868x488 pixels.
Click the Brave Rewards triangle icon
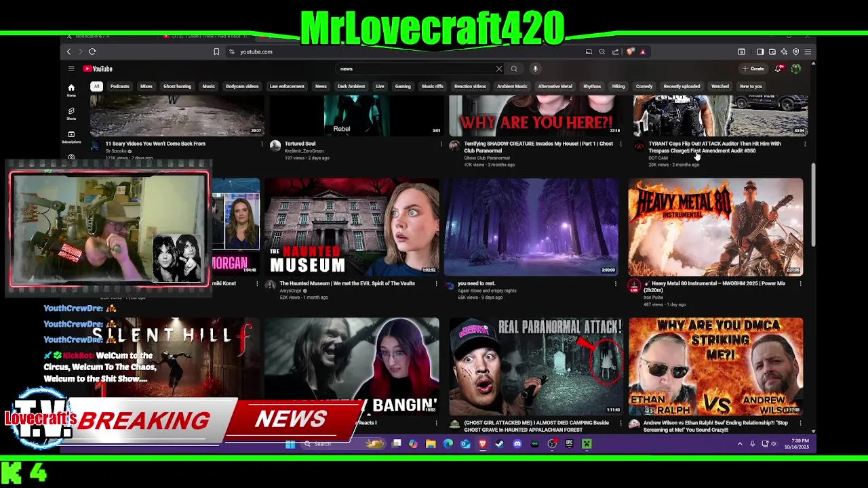click(642, 52)
